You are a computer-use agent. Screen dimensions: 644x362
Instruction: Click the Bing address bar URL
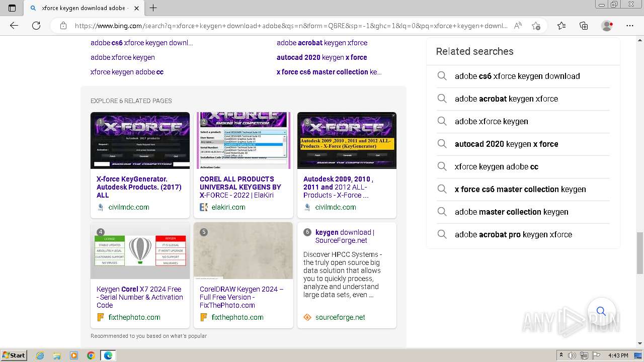point(291,26)
